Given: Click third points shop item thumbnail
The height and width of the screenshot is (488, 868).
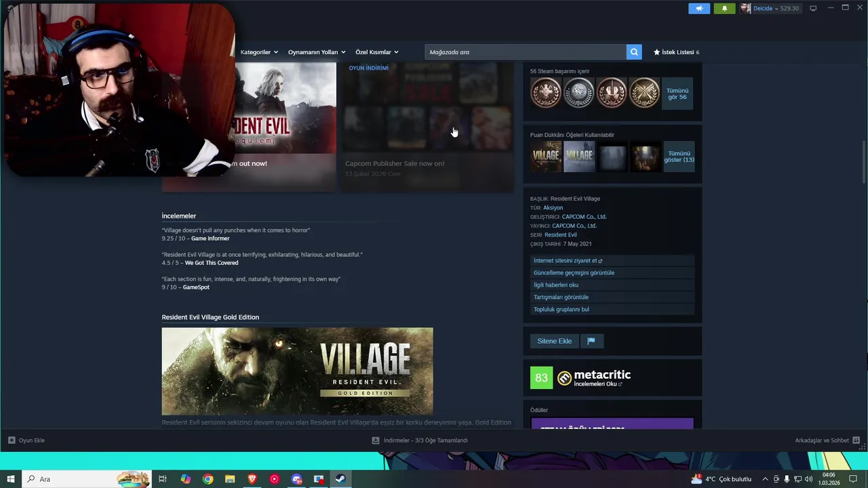Looking at the screenshot, I should [x=612, y=156].
